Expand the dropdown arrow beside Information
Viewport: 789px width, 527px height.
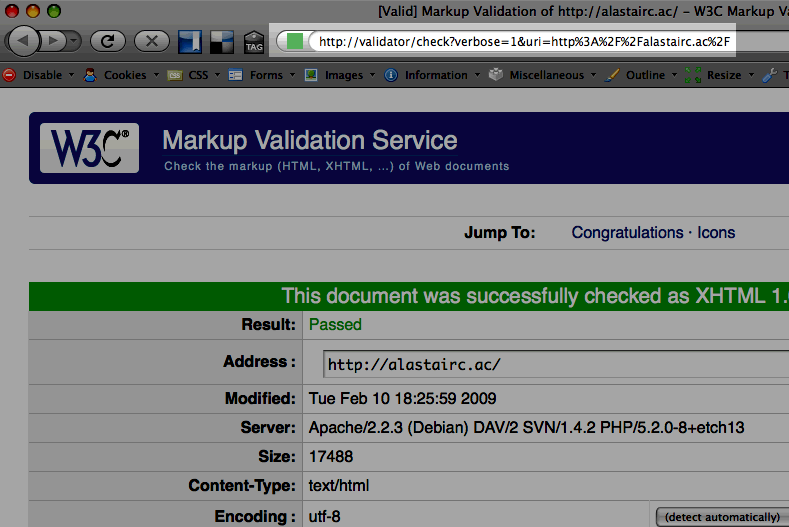(x=477, y=75)
